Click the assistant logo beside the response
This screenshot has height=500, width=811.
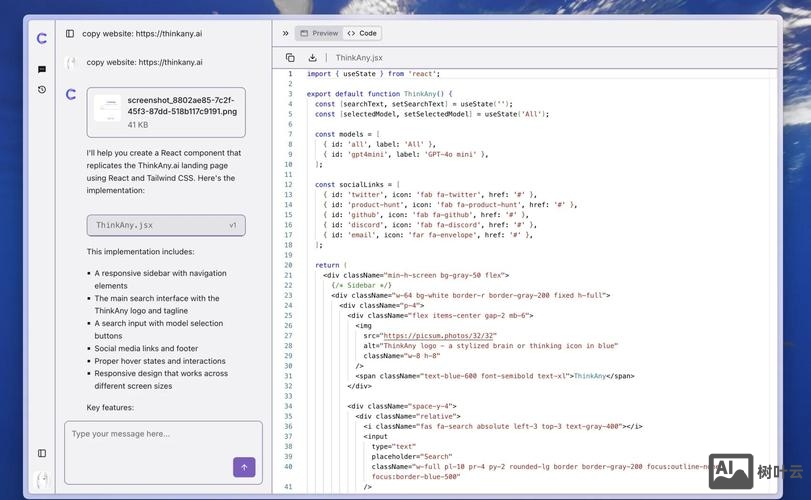(x=71, y=95)
